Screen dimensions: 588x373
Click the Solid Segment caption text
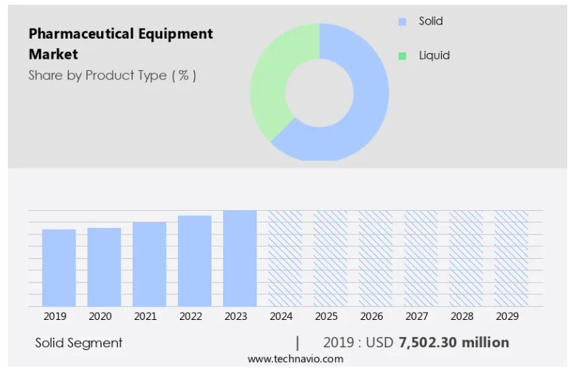[79, 343]
